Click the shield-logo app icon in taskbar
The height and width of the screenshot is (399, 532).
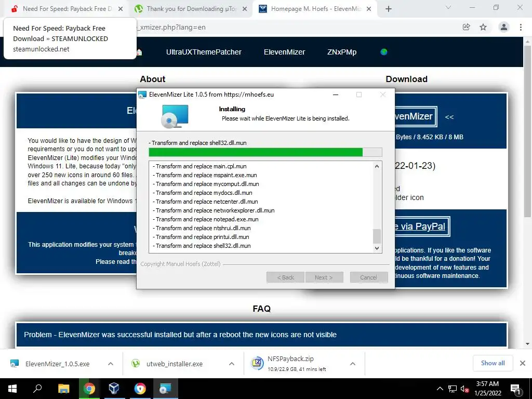tap(140, 389)
